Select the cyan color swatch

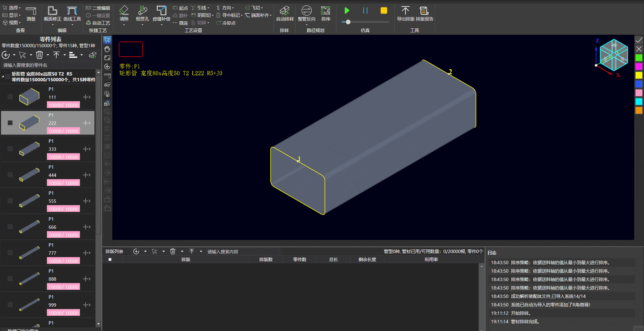(x=639, y=102)
